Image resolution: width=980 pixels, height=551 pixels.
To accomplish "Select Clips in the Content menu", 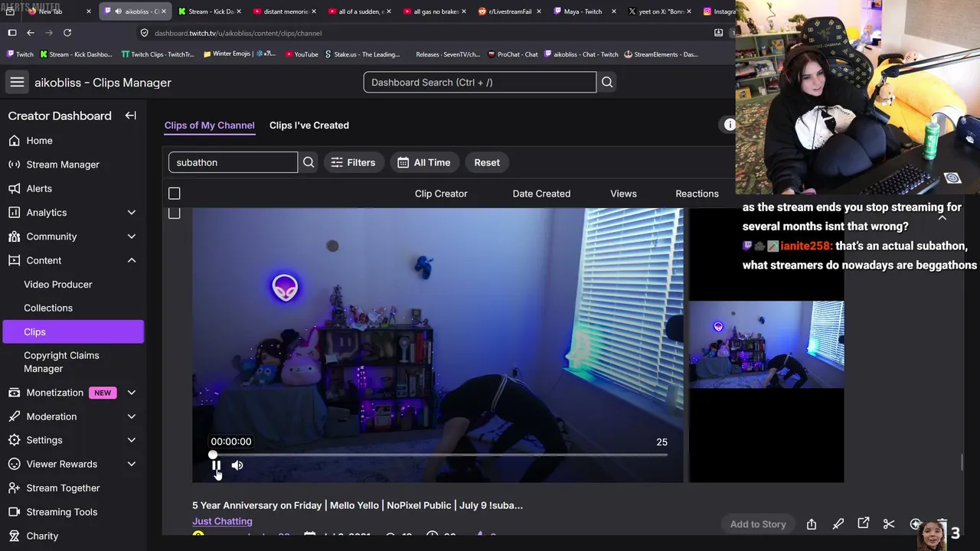I will (73, 331).
